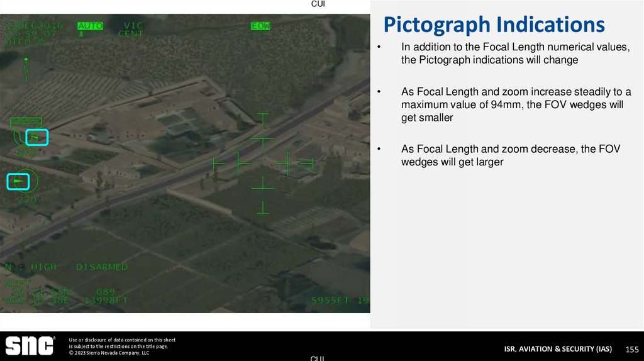Click 'ISR, AVIATION & SECURITY (IAS)' footer text
The height and width of the screenshot is (361, 644).
pos(558,349)
